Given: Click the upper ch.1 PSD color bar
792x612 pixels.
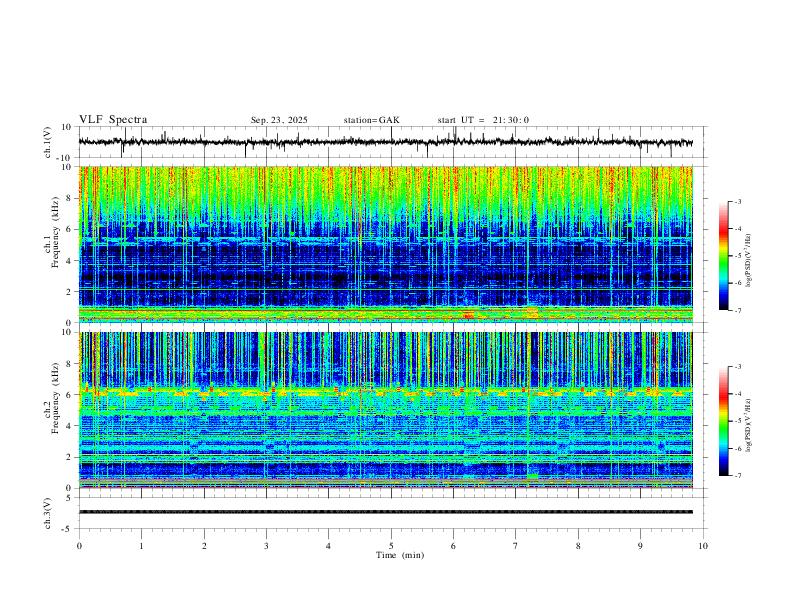Looking at the screenshot, I should point(723,255).
